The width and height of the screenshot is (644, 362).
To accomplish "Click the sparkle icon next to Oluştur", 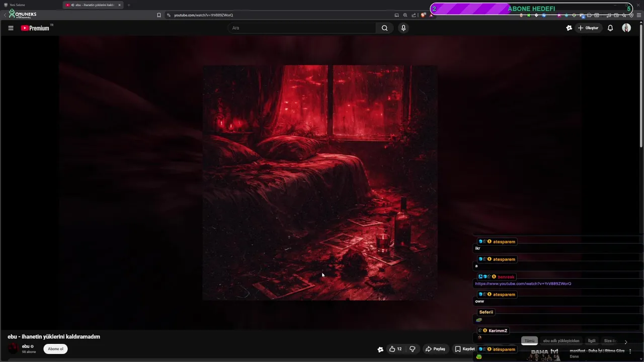I will pos(569,28).
